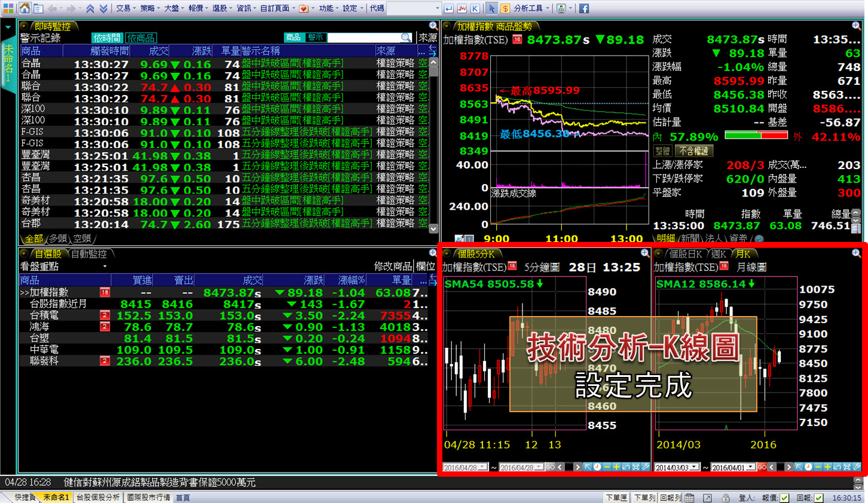Viewport: 868px width, 503px height.
Task: Open the 台股個股分析 page tab
Action: pos(97,497)
